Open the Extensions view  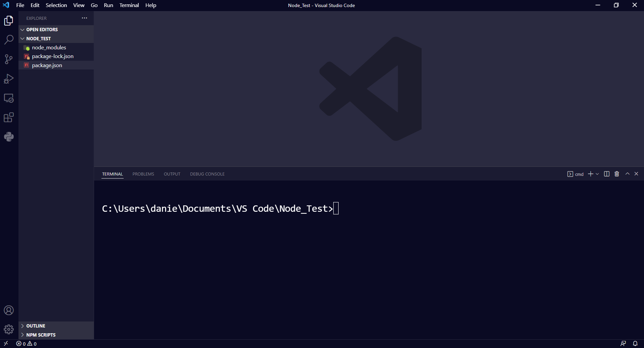9,117
